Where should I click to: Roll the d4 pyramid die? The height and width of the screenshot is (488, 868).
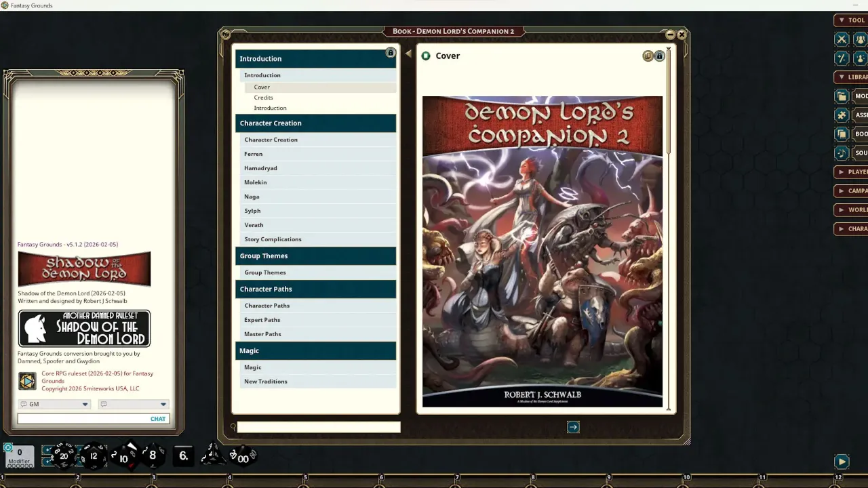(213, 454)
